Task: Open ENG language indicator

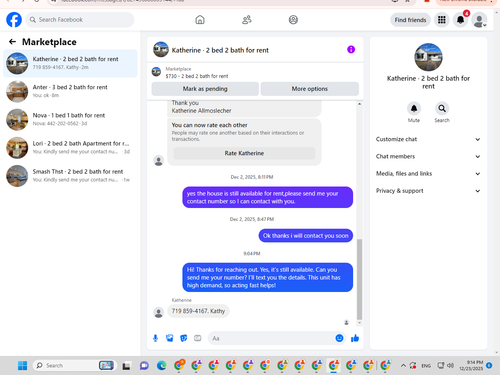Action: click(x=426, y=366)
